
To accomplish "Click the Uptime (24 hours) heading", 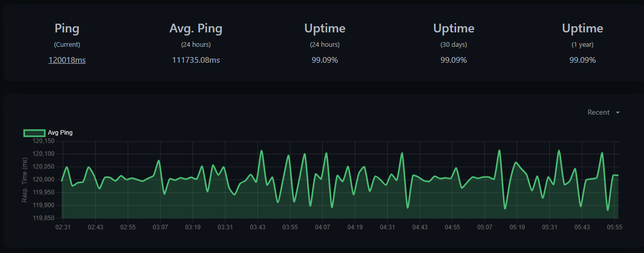I will [x=325, y=28].
